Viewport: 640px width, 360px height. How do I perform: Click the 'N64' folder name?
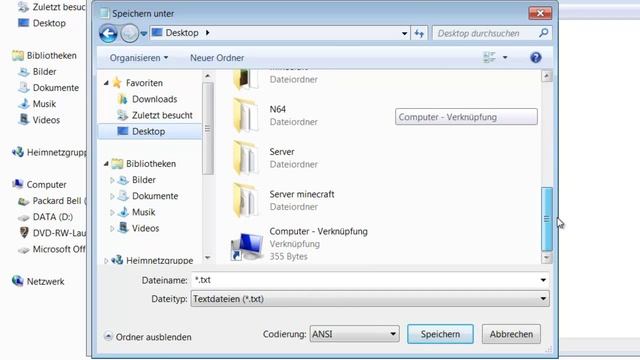[x=278, y=109]
